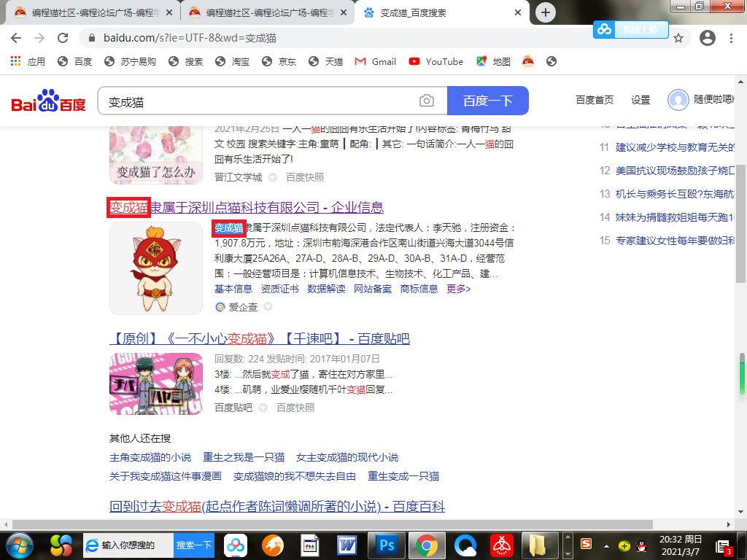Open the 百度 bookmark
The height and width of the screenshot is (560, 747).
[x=75, y=61]
